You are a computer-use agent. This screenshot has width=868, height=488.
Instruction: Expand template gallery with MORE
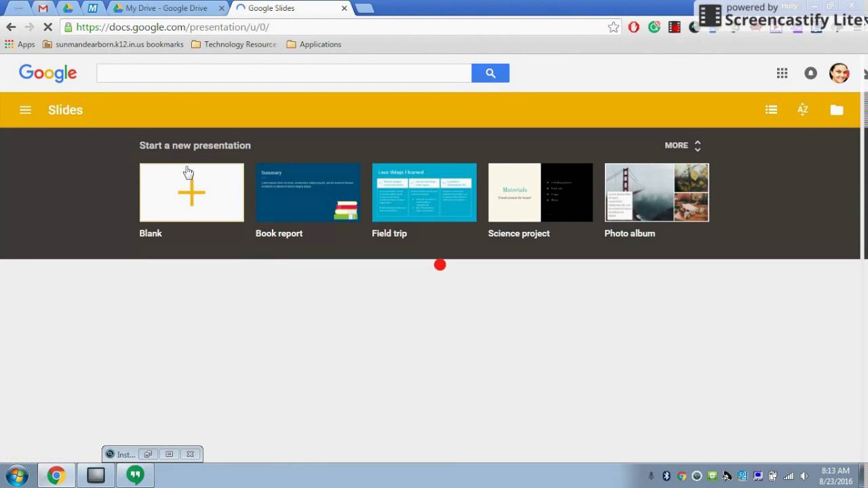(x=683, y=145)
